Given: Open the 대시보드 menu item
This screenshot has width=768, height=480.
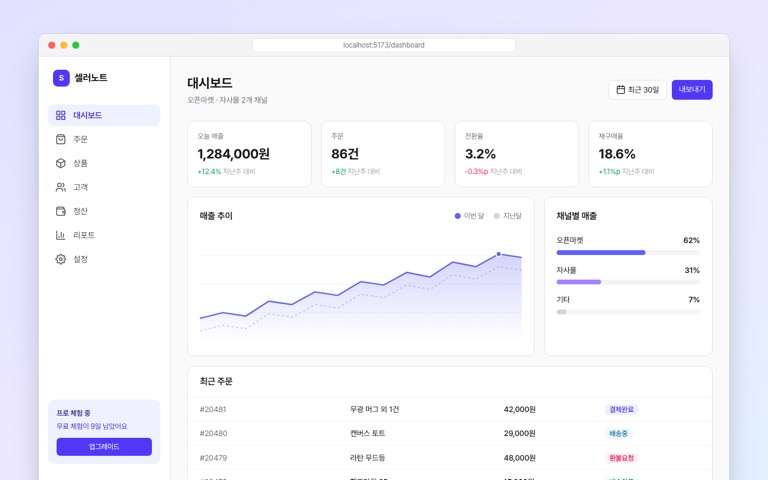Looking at the screenshot, I should (x=104, y=115).
